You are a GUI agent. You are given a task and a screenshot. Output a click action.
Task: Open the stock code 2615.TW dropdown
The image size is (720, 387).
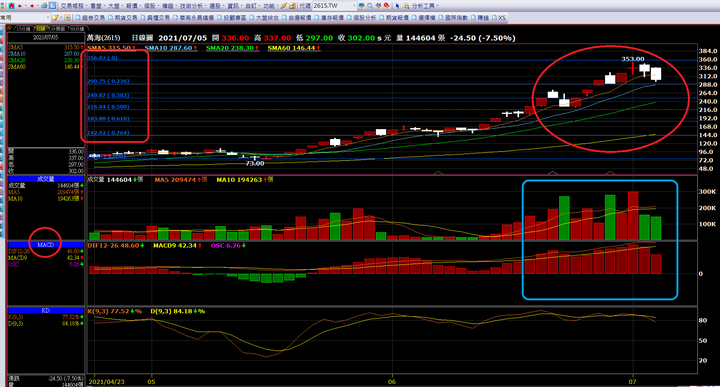354,6
